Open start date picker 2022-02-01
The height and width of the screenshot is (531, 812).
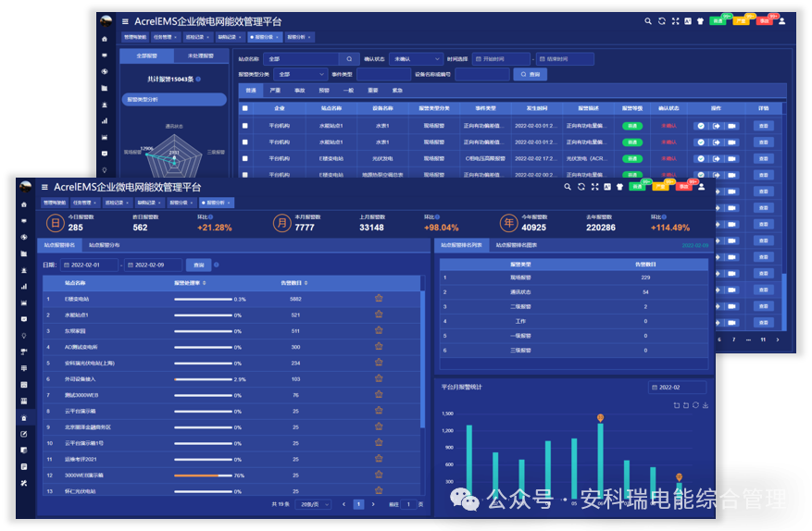(x=89, y=265)
